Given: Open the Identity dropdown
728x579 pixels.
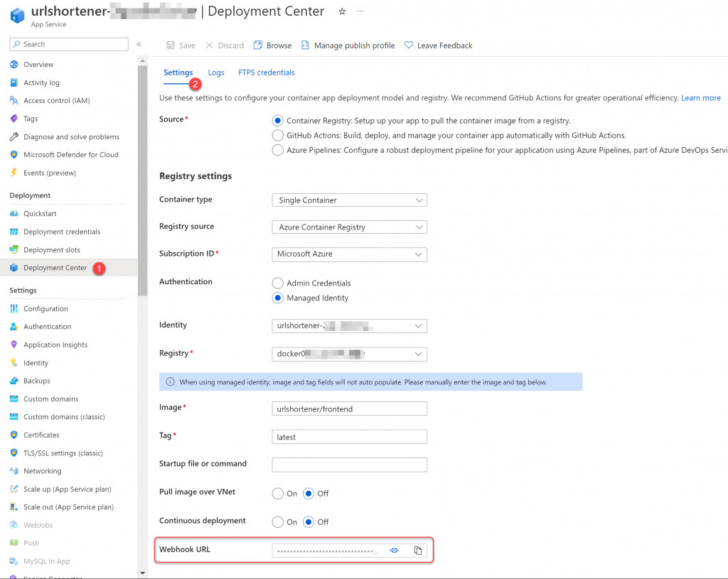Looking at the screenshot, I should (349, 325).
